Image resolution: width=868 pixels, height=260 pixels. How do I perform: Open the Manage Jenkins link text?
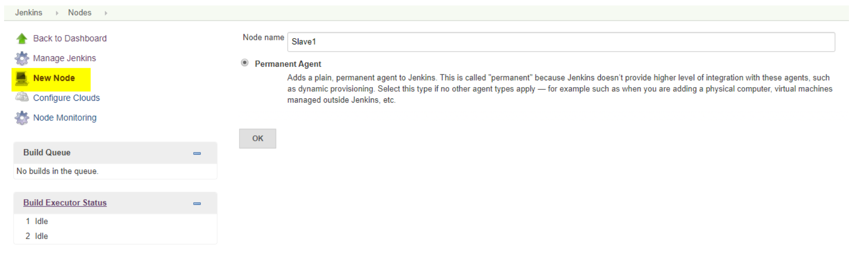coord(64,58)
